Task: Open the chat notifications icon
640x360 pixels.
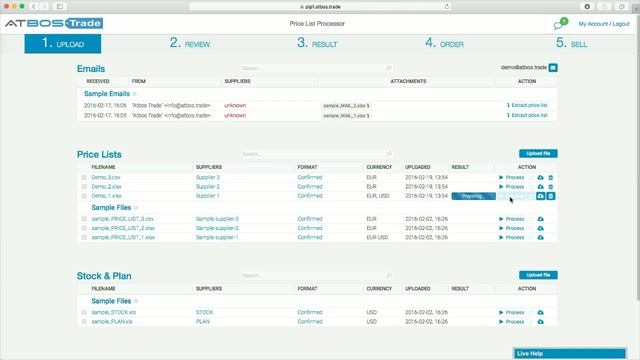Action: click(x=560, y=24)
